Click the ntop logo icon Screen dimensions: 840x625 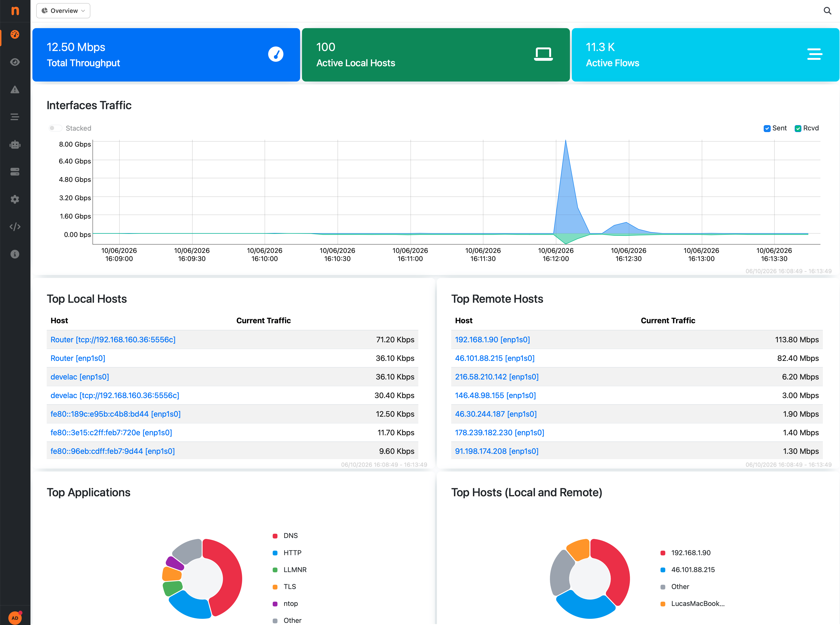pyautogui.click(x=15, y=10)
